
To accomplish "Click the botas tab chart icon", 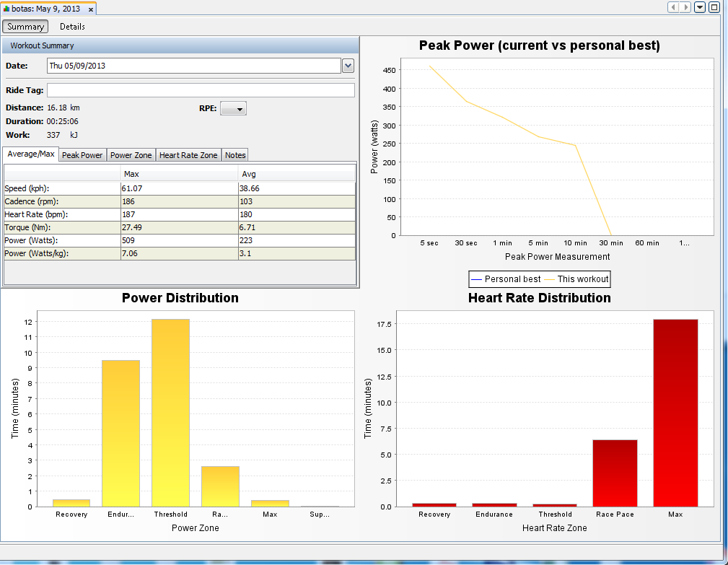I will 6,9.
